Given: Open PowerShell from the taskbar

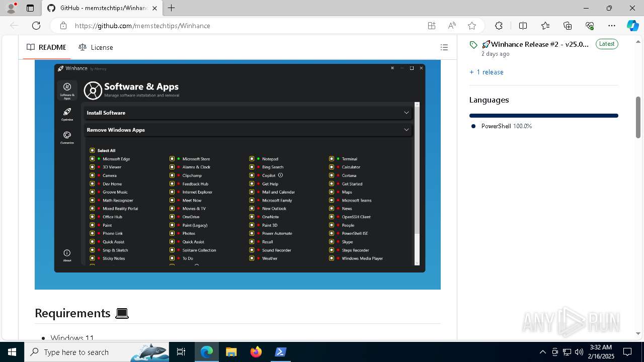Looking at the screenshot, I should 281,352.
